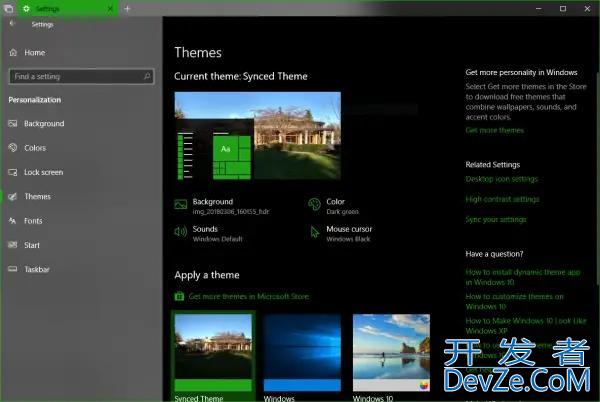The height and width of the screenshot is (402, 600).
Task: Select Taskbar in the sidebar
Action: coord(37,269)
